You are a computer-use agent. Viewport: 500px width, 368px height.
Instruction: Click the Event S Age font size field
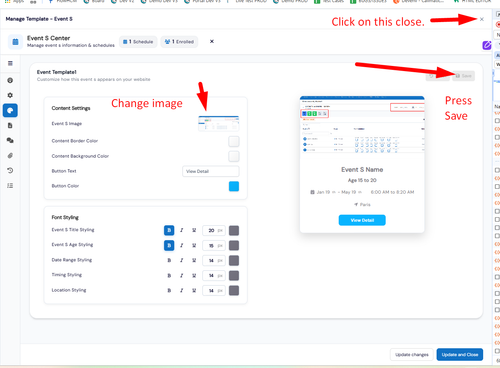coord(214,246)
